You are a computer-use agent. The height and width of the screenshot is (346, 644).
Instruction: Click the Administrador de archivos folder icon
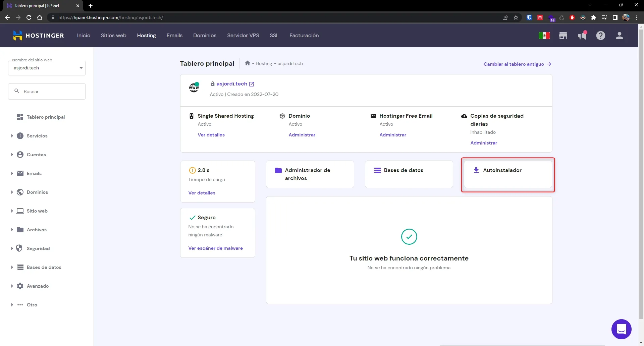tap(278, 170)
